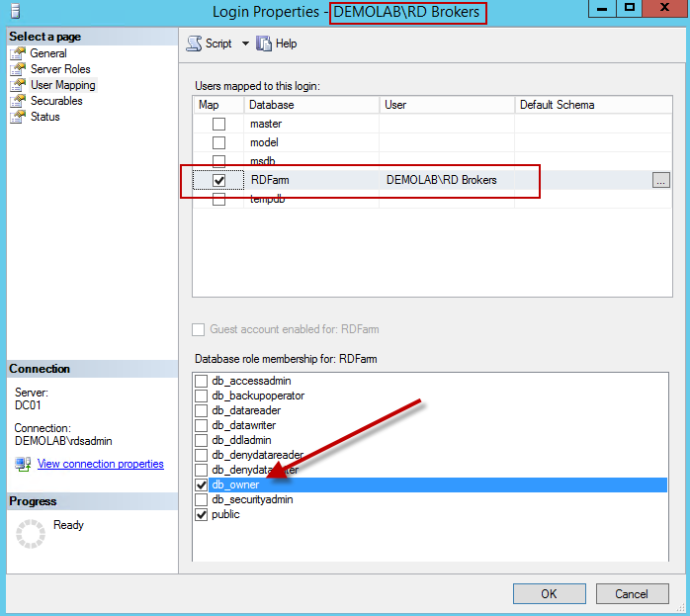Click the Help icon in toolbar
This screenshot has width=690, height=616.
[264, 44]
